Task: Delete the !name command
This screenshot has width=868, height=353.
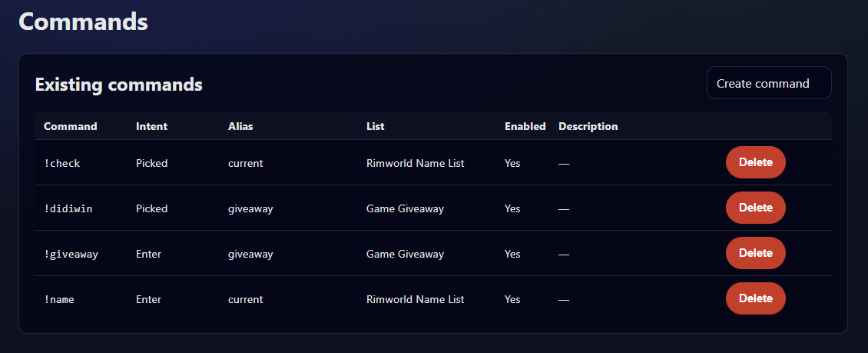Action: (x=755, y=298)
